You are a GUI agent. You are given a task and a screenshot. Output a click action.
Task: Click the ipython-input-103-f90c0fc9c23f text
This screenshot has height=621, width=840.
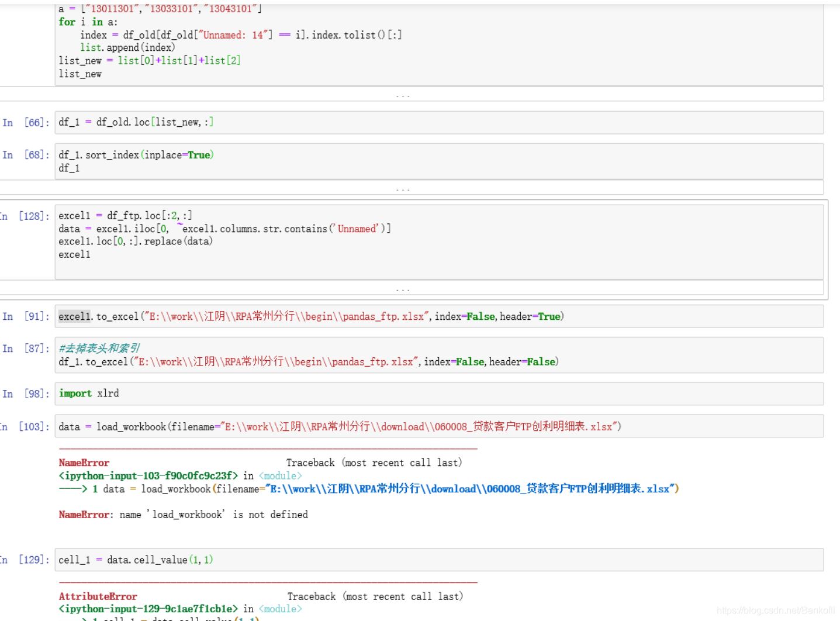148,476
